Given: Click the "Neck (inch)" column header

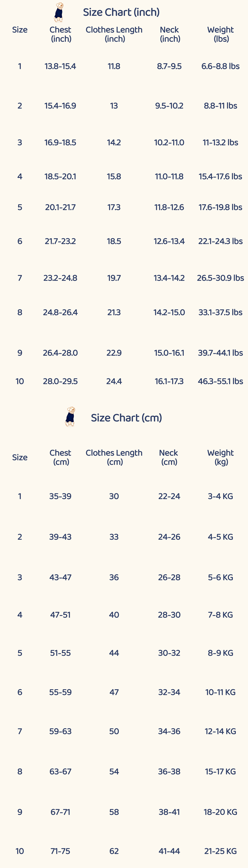Looking at the screenshot, I should pyautogui.click(x=169, y=34).
